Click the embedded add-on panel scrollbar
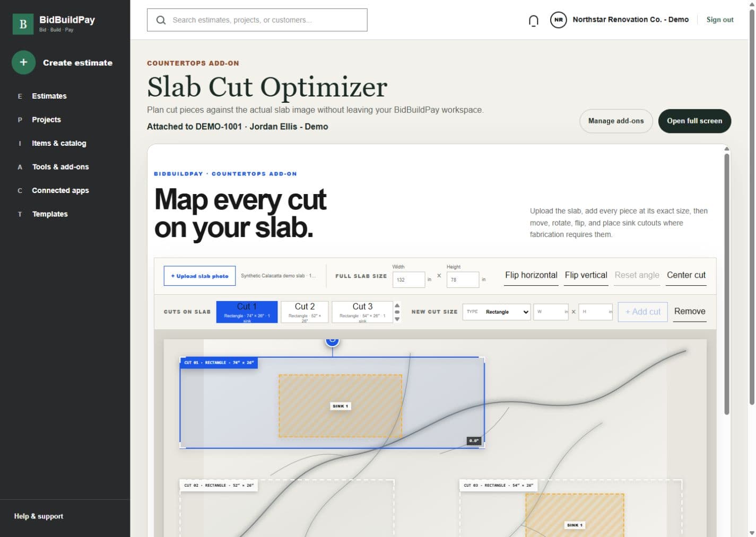Viewport: 756px width, 537px height. point(727,284)
